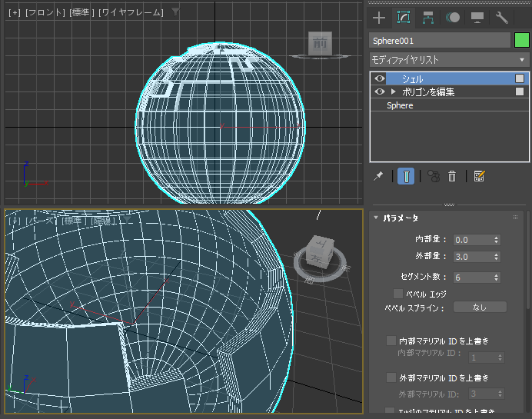Click the command panel vertical scrollbar
532x419 pixels.
pos(528,260)
